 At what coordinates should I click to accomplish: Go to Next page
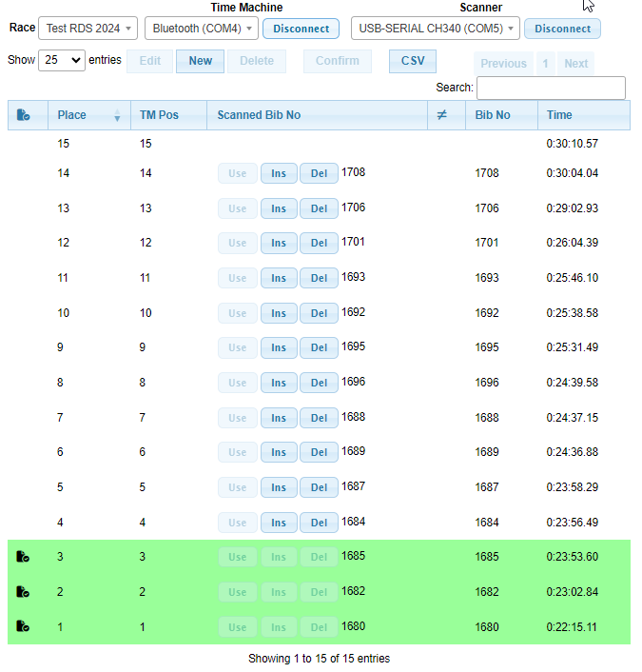[575, 64]
